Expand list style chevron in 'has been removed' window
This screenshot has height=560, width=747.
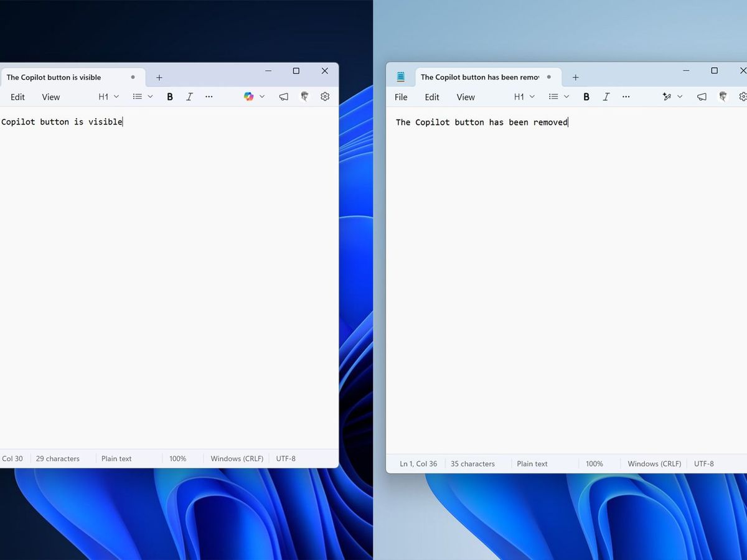pos(566,96)
